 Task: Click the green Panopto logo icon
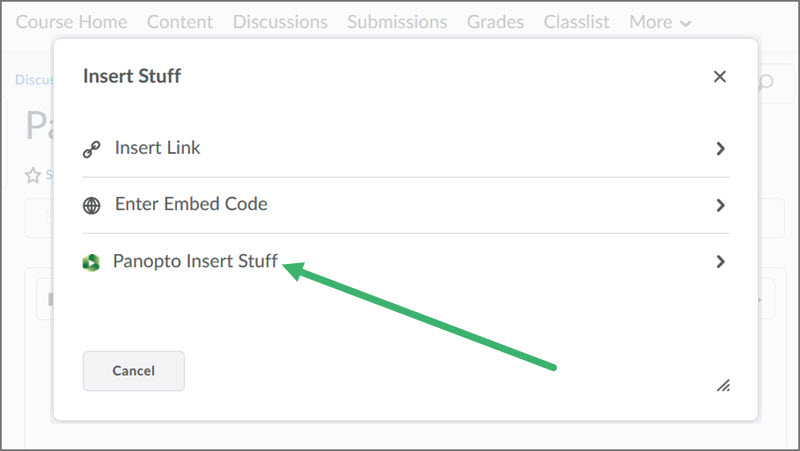pos(91,262)
